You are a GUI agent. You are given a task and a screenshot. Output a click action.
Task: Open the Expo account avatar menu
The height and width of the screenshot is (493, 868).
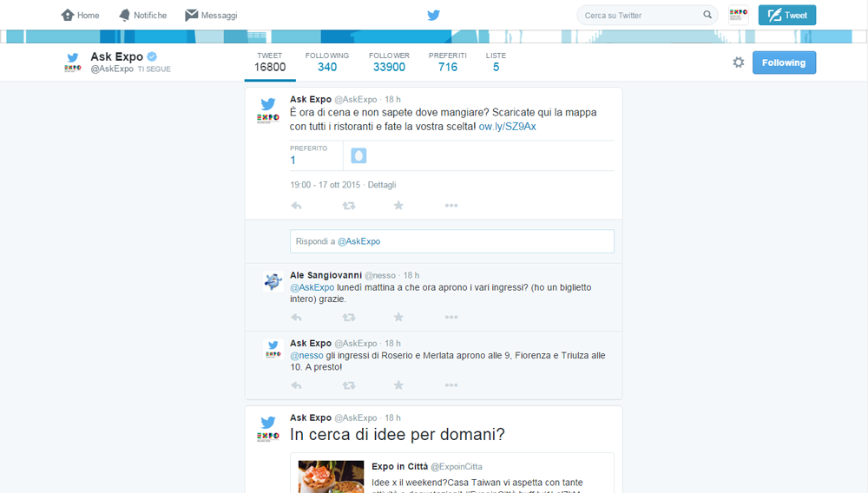(739, 15)
